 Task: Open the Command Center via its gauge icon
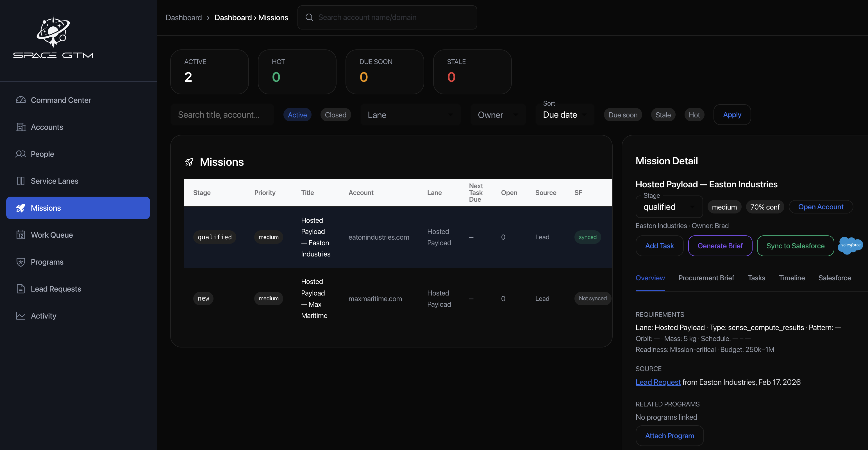pyautogui.click(x=21, y=100)
